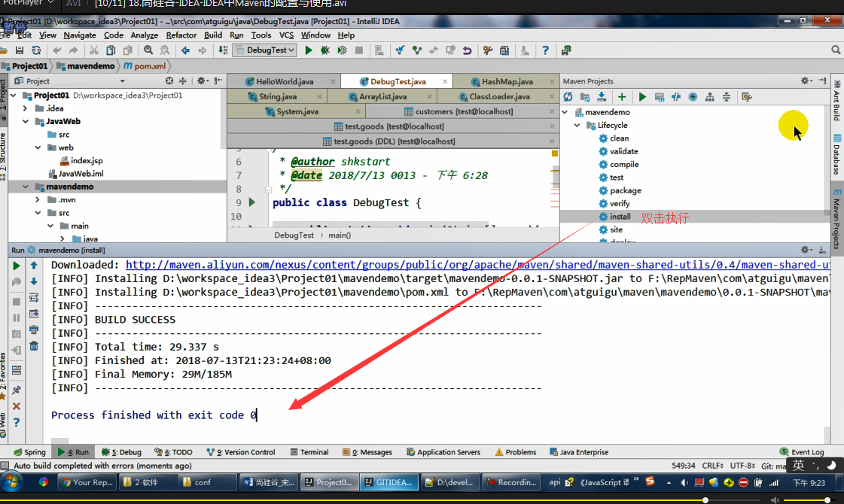This screenshot has height=504, width=844.
Task: Expand the .mvn folder
Action: [x=38, y=199]
